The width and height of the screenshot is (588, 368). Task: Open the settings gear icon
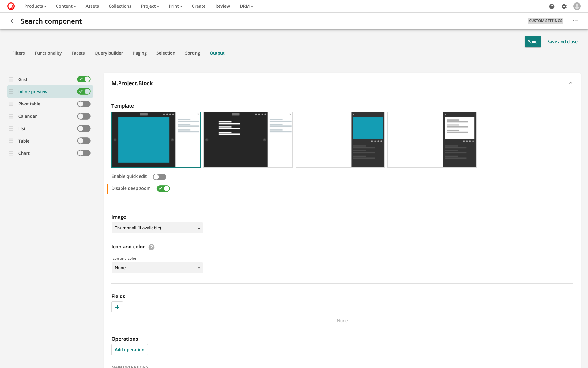coord(564,6)
